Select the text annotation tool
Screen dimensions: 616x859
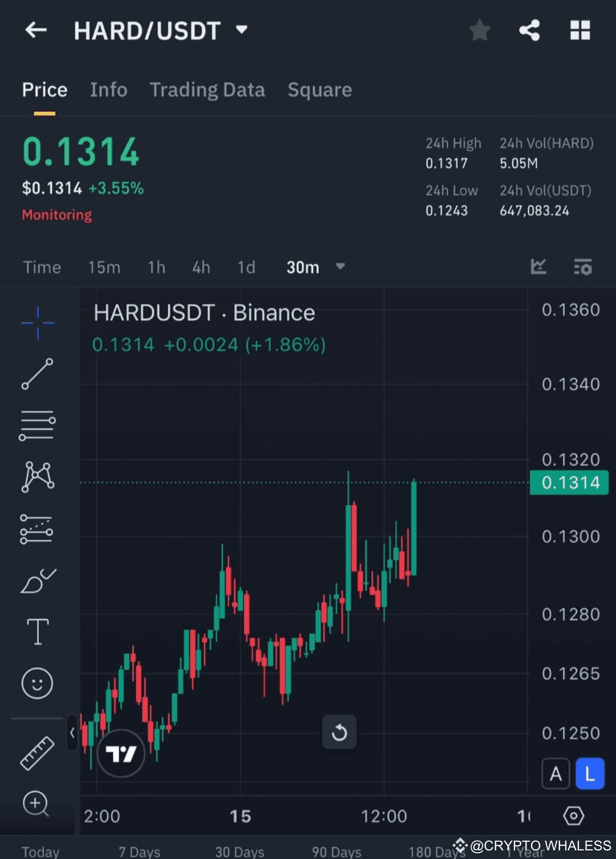pyautogui.click(x=37, y=631)
